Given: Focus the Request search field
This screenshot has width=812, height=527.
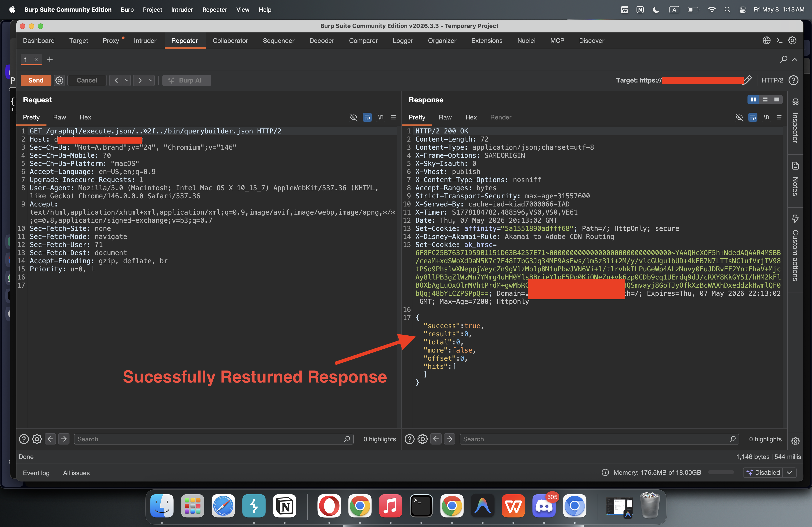Looking at the screenshot, I should pyautogui.click(x=214, y=439).
